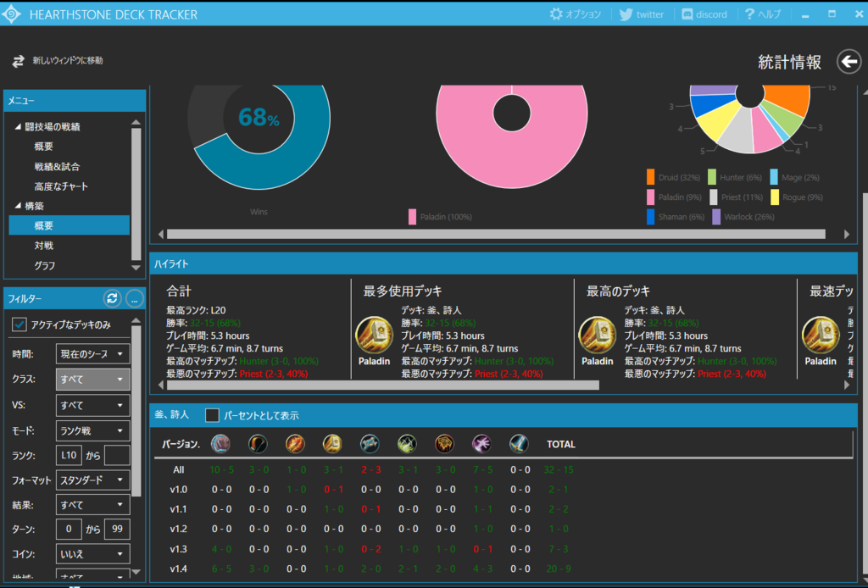Select highlighted 概要 under 構築
Screen dimensions: 868x588
[70, 225]
